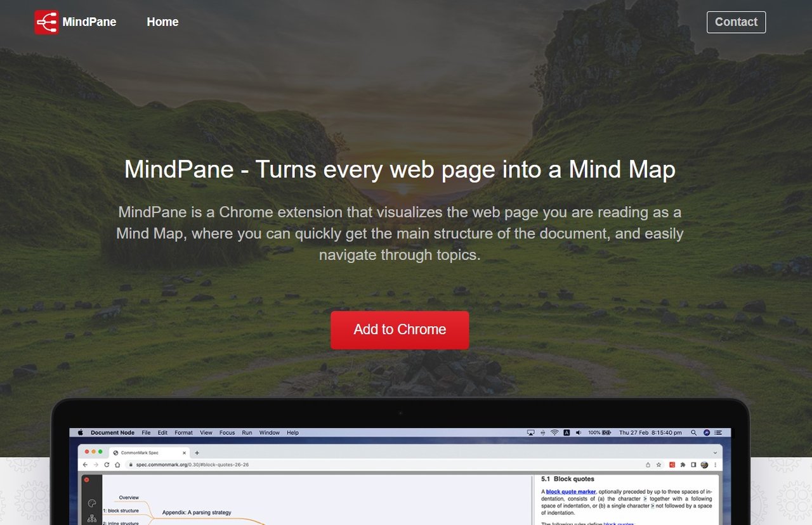Open the notification center list icon

point(718,432)
